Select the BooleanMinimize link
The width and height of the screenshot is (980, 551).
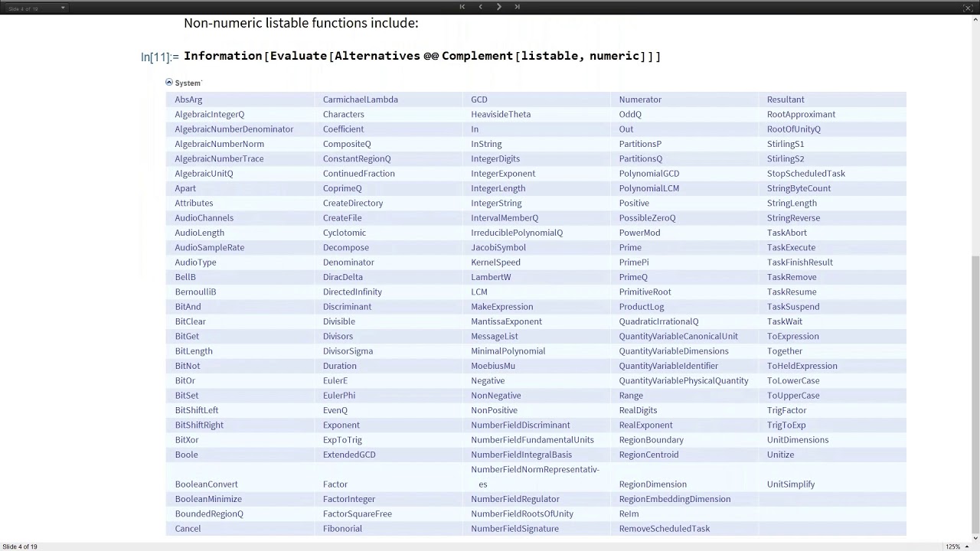coord(208,499)
